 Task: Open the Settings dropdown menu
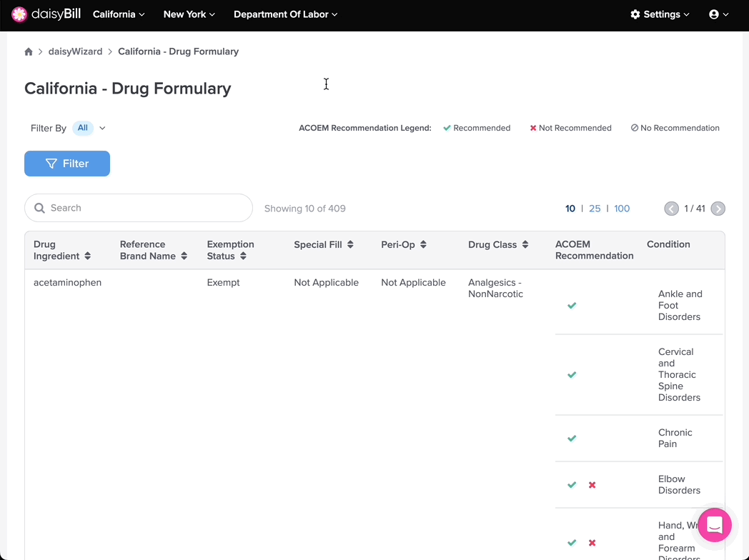660,14
